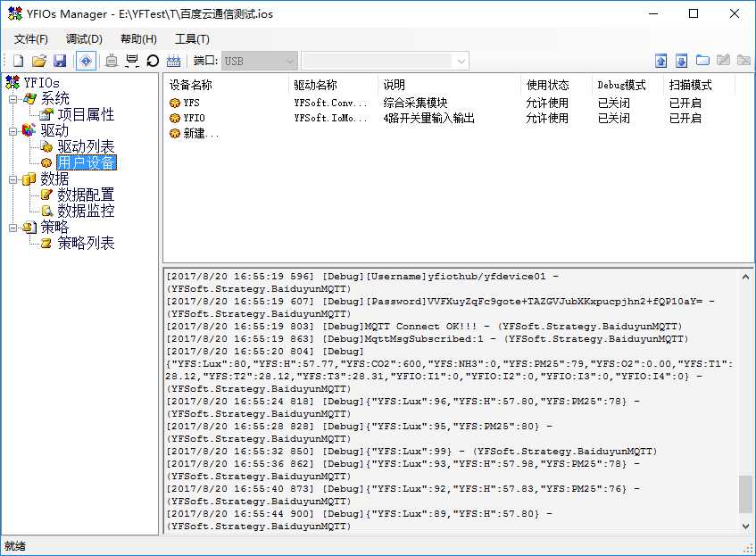The height and width of the screenshot is (556, 756).
Task: Open the 工具(T) menu
Action: [192, 39]
